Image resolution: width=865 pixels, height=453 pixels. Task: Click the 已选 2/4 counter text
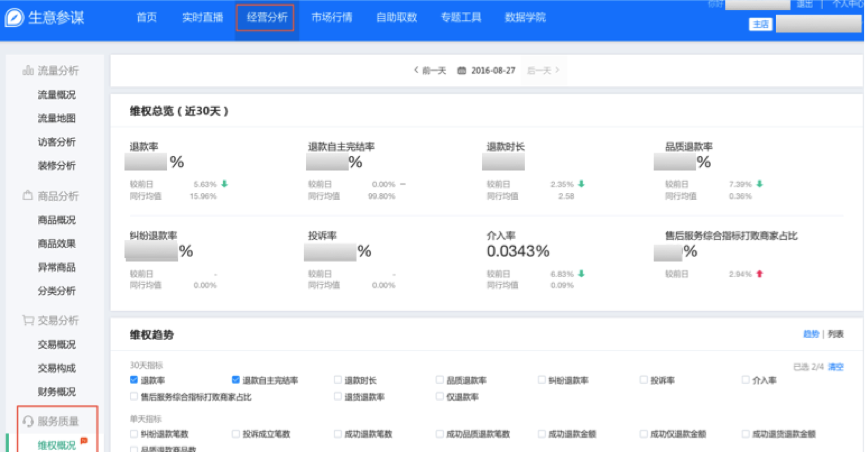tap(808, 367)
